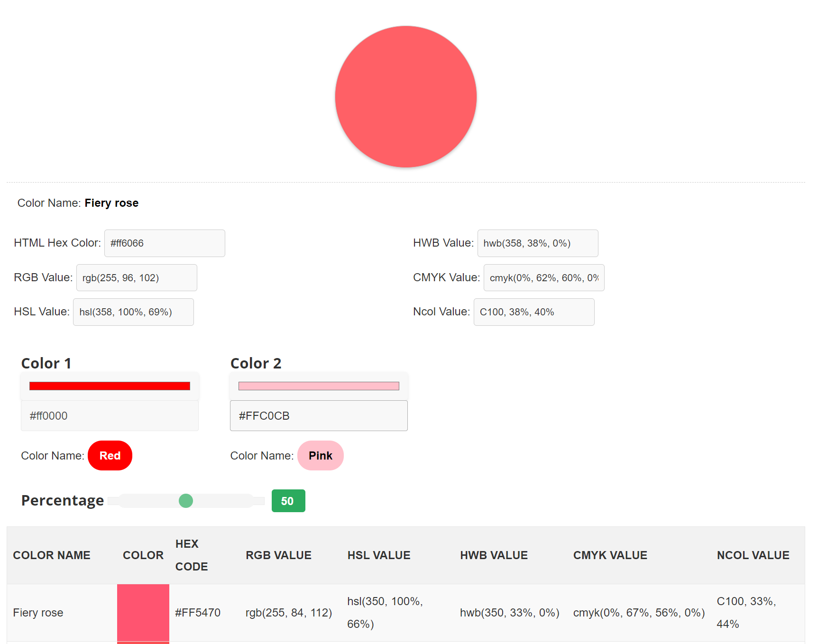This screenshot has width=818, height=644.
Task: Click the Color 1 hex input #ff0000
Action: coord(110,416)
